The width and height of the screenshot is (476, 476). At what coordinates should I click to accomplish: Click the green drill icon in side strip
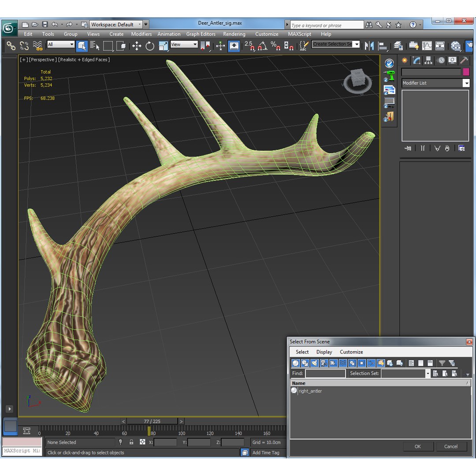389,77
